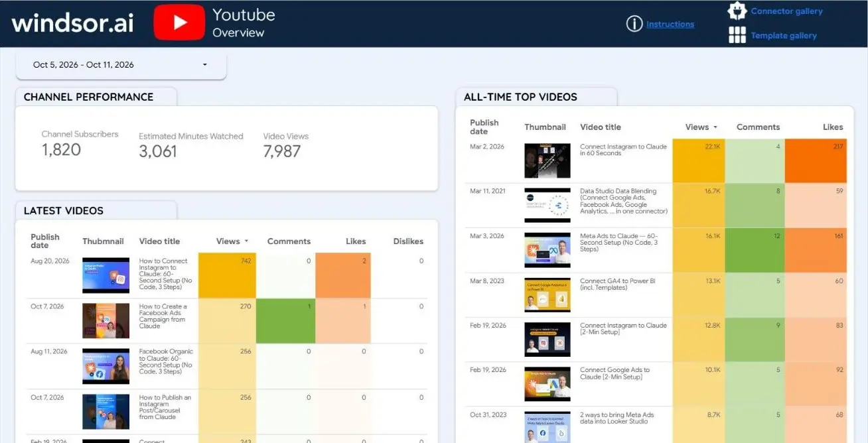Sort All-Time Top Videos by Views arrow
This screenshot has width=868, height=443.
click(715, 127)
